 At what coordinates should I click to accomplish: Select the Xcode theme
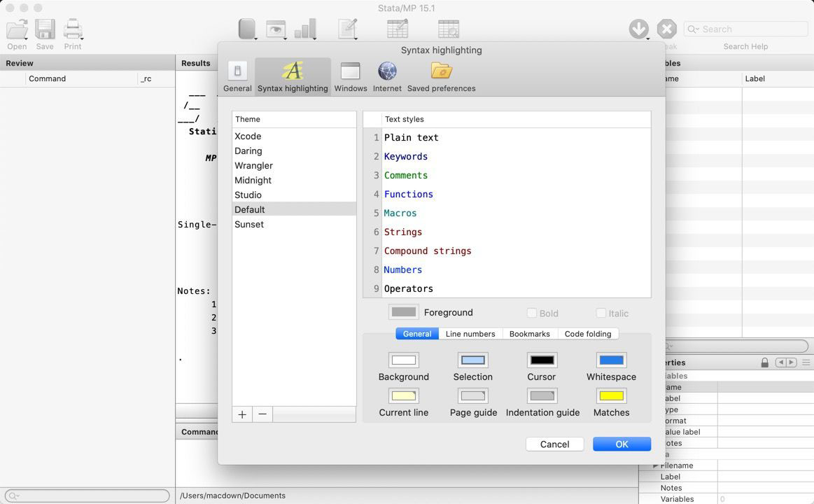click(x=294, y=136)
